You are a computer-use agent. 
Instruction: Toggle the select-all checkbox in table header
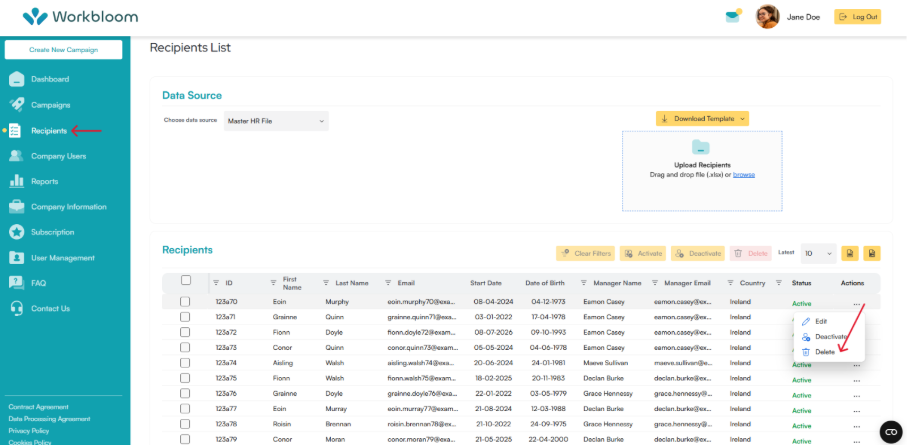tap(186, 280)
